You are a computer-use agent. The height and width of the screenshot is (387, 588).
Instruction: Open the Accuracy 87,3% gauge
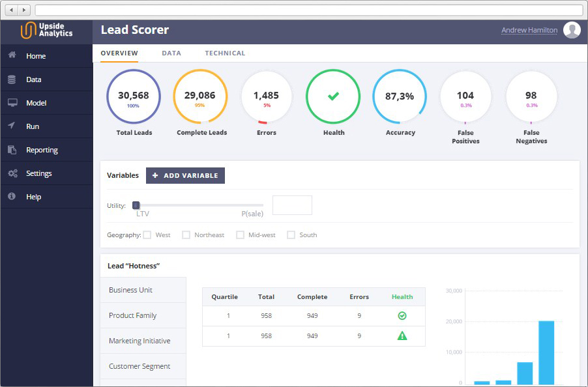pos(400,96)
